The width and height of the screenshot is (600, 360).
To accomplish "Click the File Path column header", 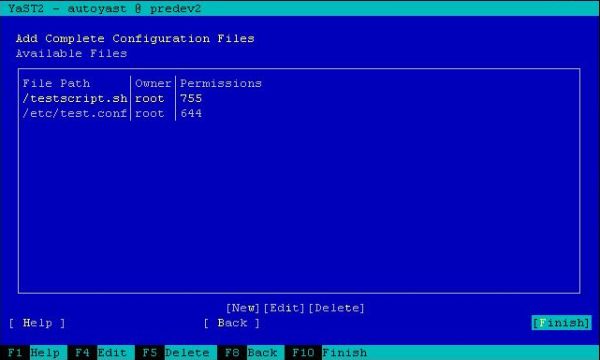I will click(x=56, y=83).
